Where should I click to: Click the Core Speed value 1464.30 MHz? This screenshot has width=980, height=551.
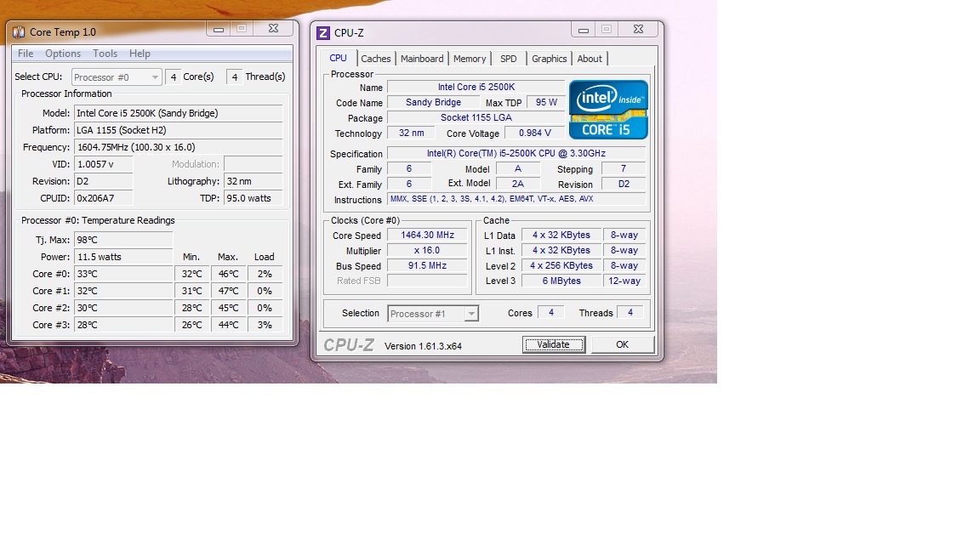point(428,235)
